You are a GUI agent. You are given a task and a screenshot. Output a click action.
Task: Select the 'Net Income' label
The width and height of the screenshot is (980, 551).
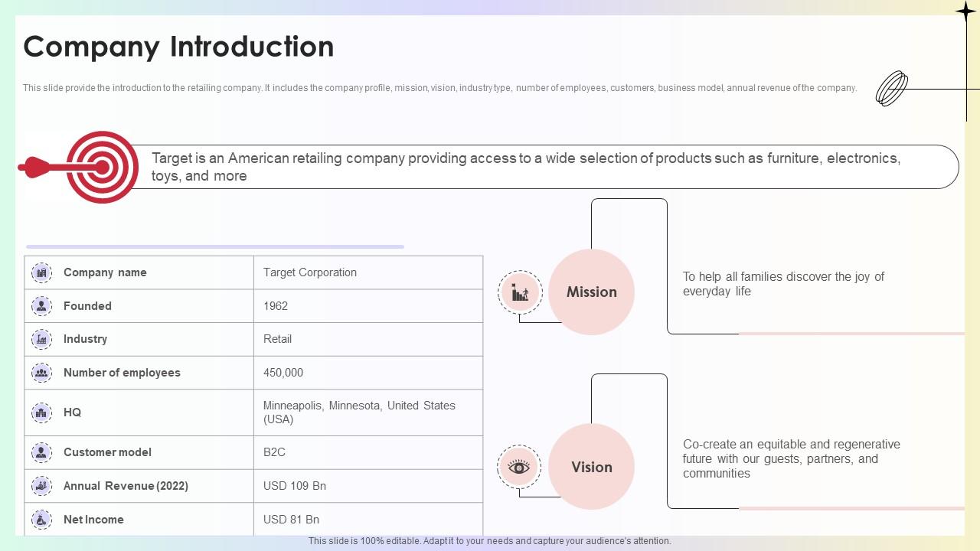93,520
